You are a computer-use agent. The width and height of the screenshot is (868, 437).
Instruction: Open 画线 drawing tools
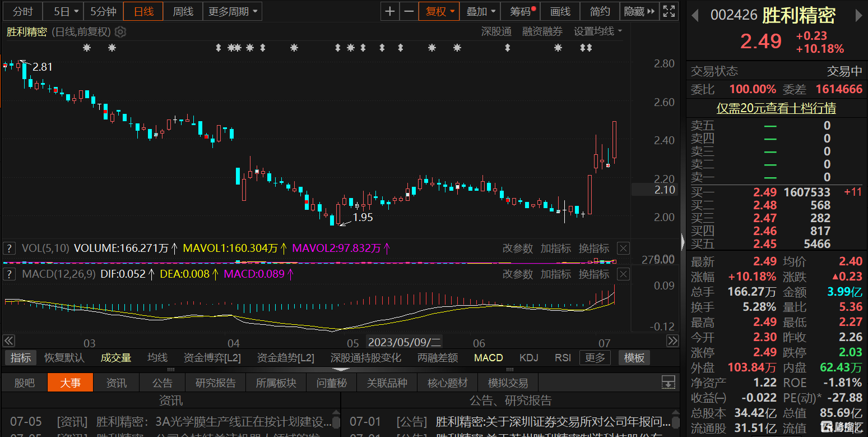tap(560, 11)
